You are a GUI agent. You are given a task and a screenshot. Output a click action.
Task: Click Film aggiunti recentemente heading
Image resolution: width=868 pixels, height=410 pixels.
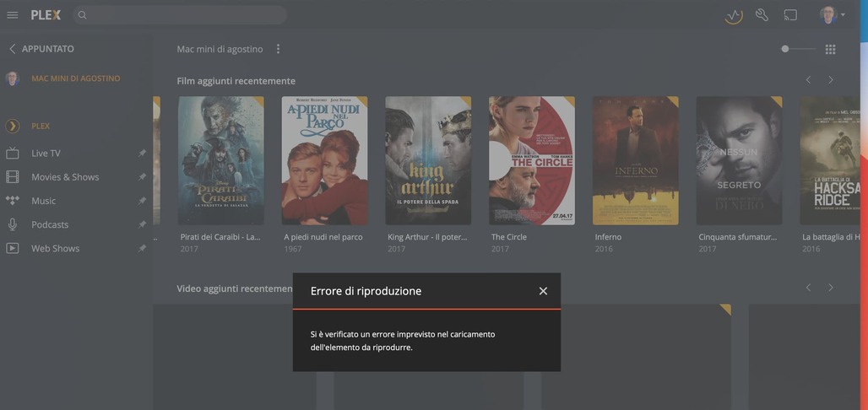coord(236,81)
